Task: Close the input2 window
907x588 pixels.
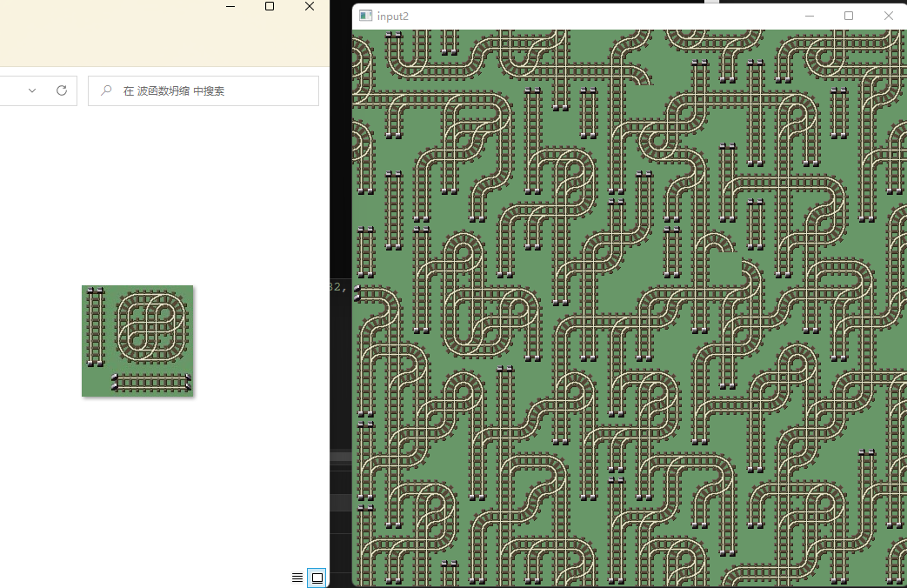Action: (888, 16)
